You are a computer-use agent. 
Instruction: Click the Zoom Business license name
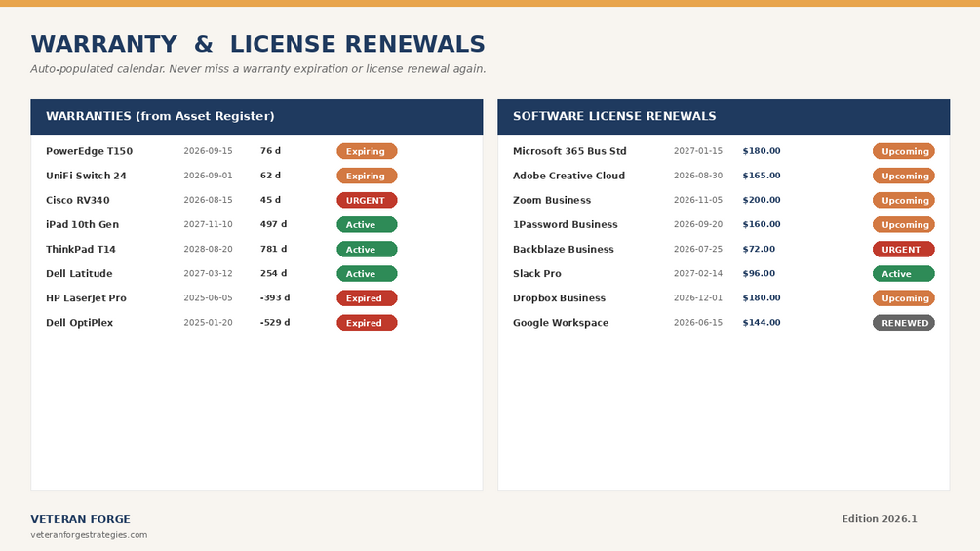point(552,200)
